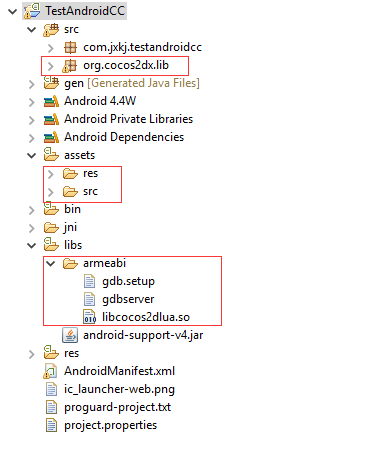The width and height of the screenshot is (370, 463).
Task: Collapse the top-level src source folder
Action: click(31, 30)
